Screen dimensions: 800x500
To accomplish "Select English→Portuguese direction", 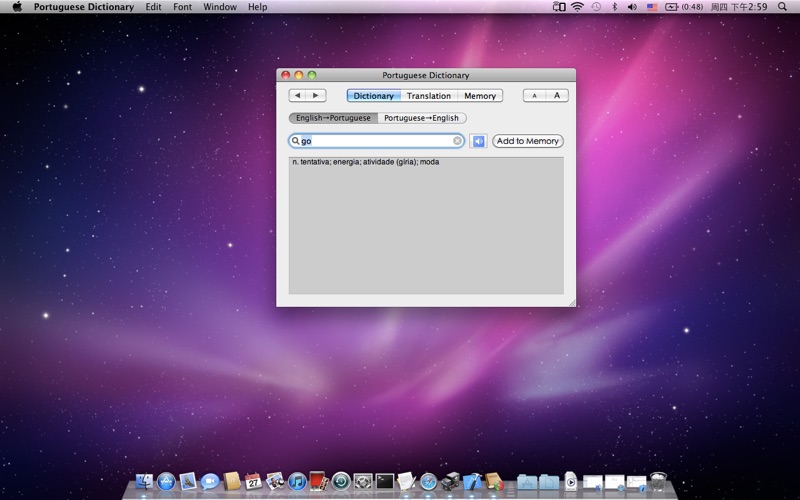I will coord(333,118).
